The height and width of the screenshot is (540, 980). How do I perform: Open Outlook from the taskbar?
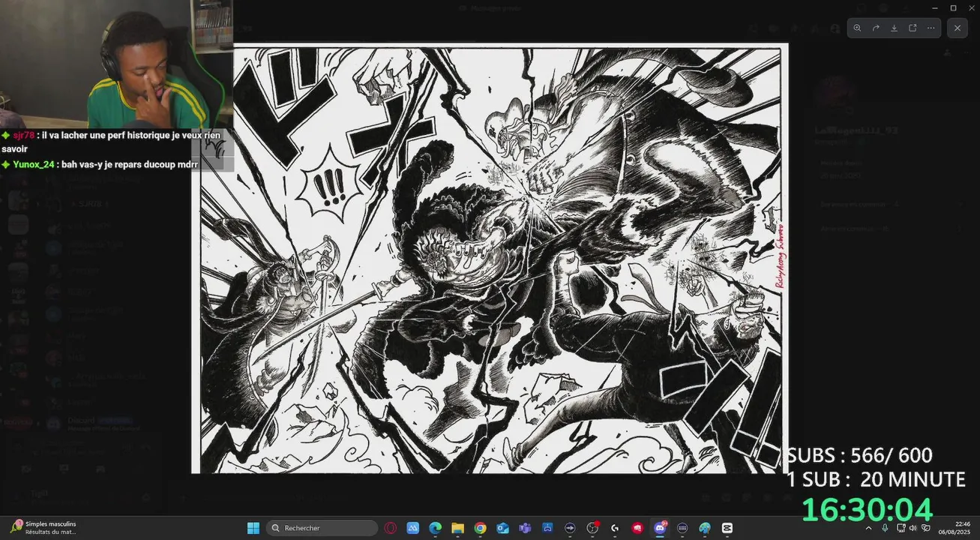click(x=502, y=528)
